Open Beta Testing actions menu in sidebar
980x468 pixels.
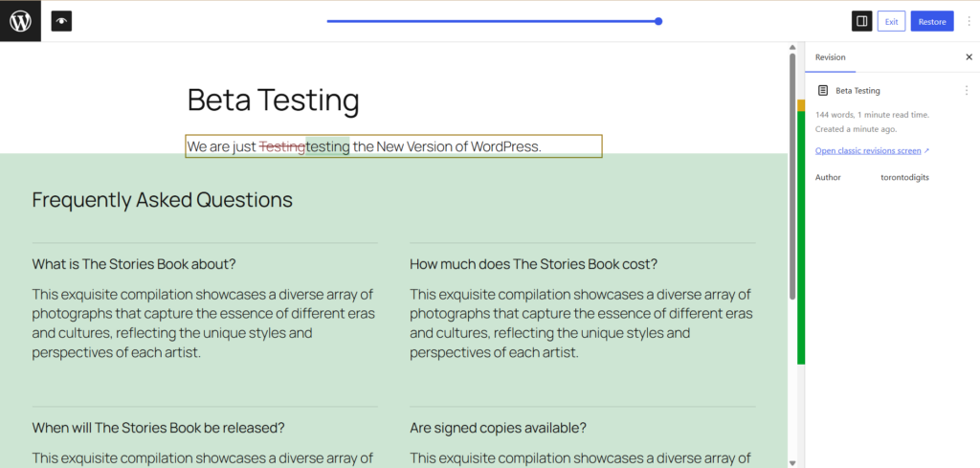click(x=966, y=91)
